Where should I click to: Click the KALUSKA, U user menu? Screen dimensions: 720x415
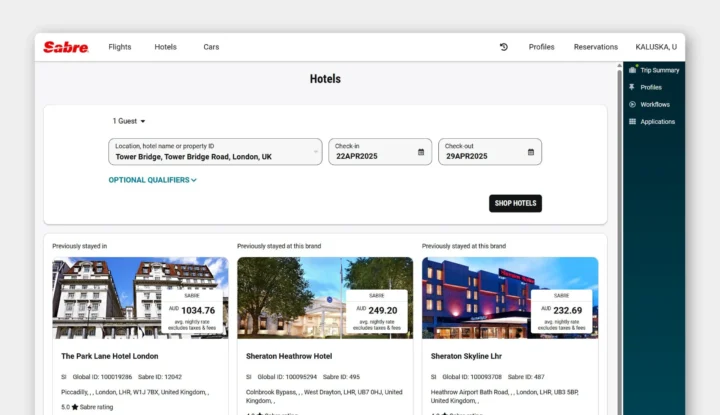coord(656,47)
